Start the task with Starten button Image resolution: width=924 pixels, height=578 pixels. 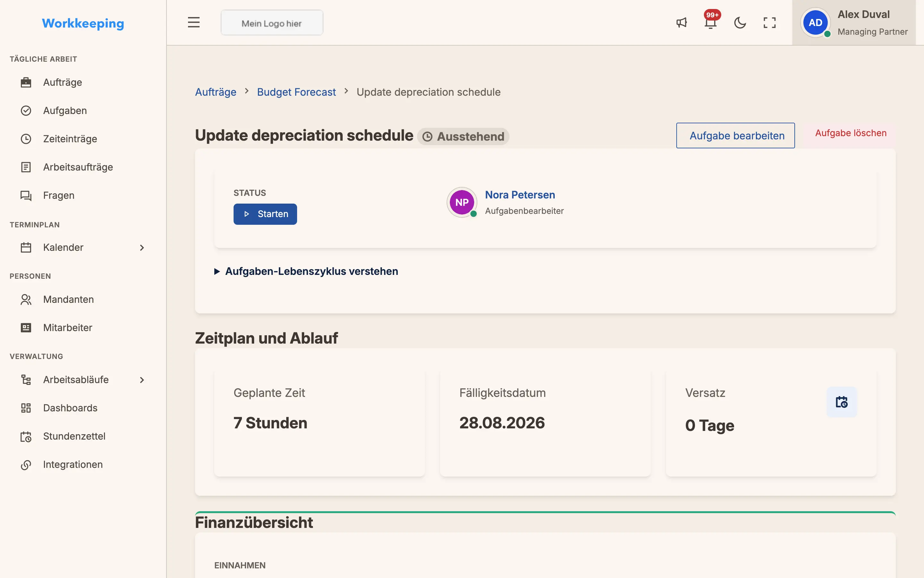tap(265, 214)
